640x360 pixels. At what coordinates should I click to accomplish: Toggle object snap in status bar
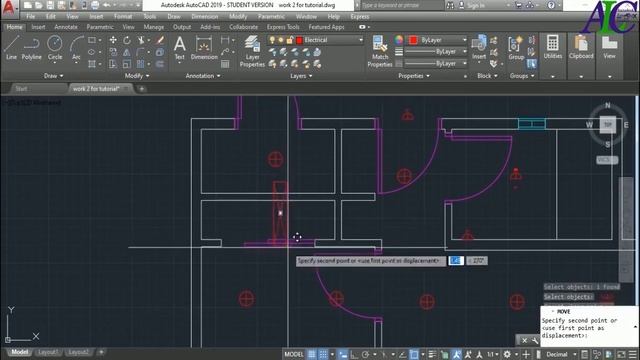coord(414,354)
